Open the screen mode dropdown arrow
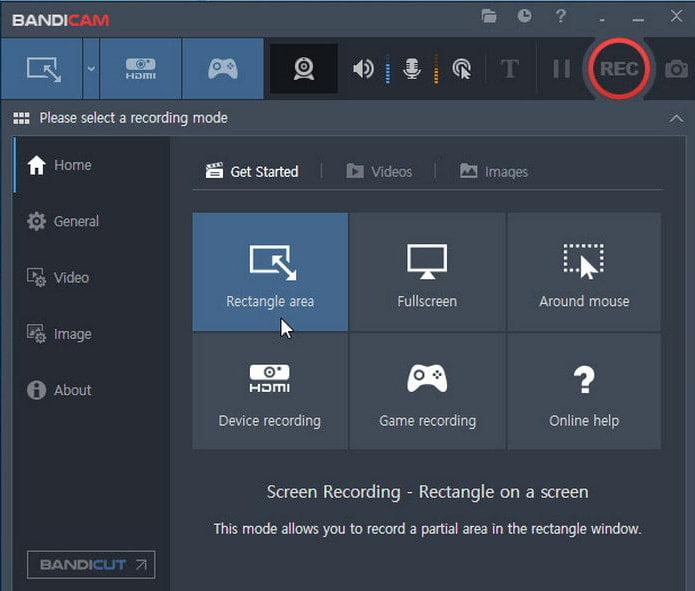Screen dimensions: 695x591 click(91, 69)
